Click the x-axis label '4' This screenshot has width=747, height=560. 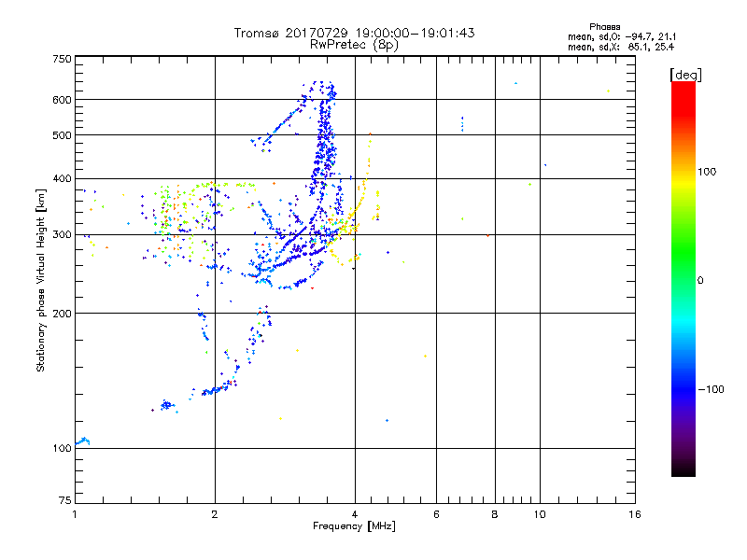point(355,514)
